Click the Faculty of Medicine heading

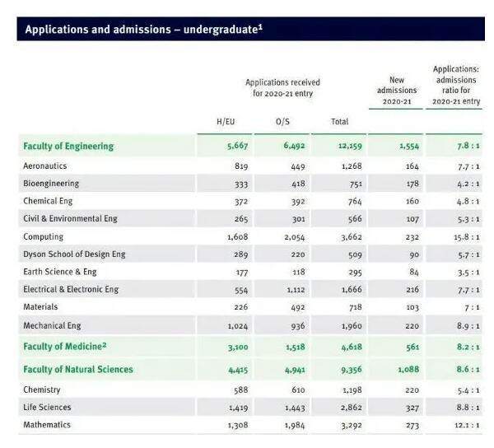(66, 346)
